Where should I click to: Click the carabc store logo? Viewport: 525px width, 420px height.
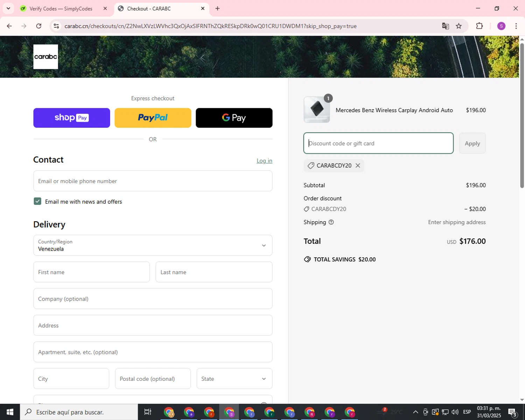click(45, 57)
